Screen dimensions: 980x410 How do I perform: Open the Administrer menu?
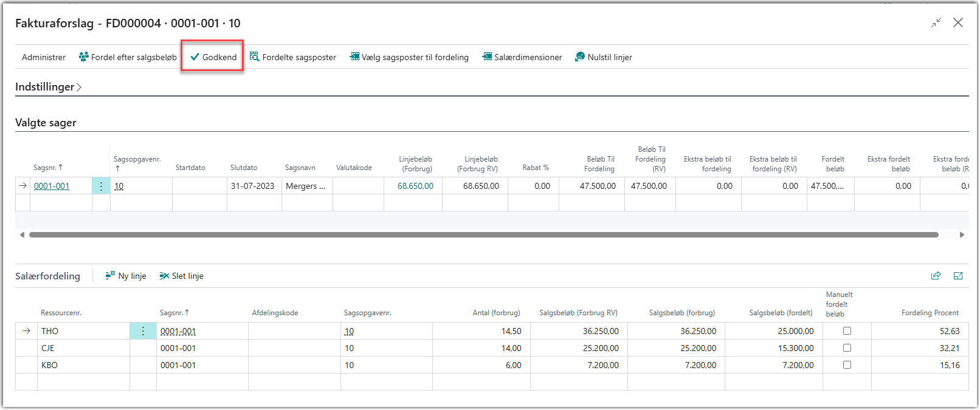[x=44, y=57]
